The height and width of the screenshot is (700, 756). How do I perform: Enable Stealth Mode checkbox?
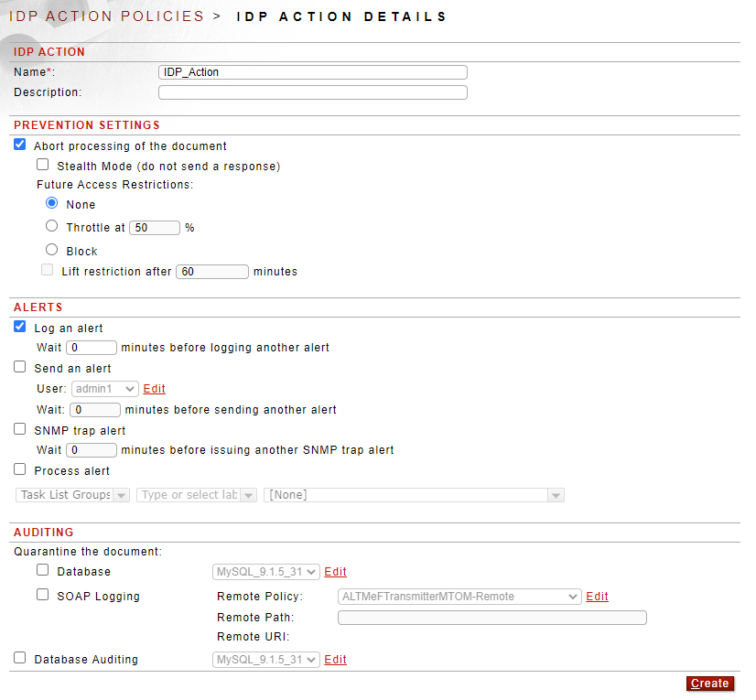[x=42, y=165]
